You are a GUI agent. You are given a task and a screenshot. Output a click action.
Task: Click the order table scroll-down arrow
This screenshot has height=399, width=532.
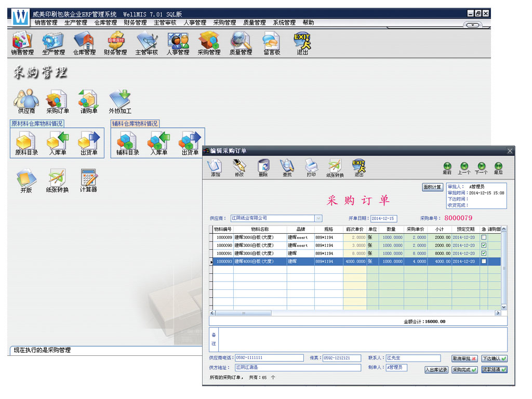[x=504, y=307]
